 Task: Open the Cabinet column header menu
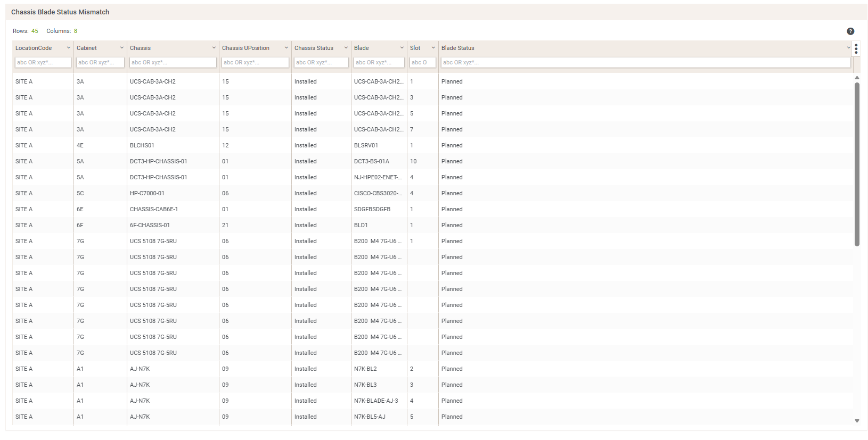click(x=122, y=48)
